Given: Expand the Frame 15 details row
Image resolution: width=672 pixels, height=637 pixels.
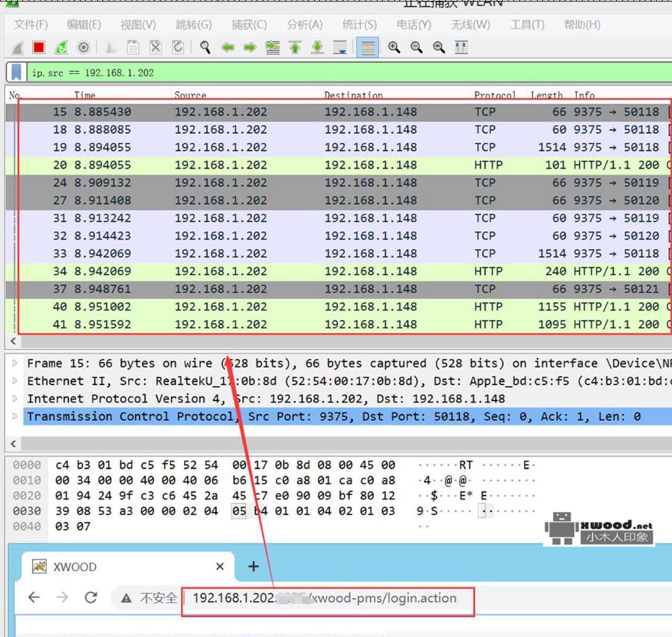Looking at the screenshot, I should click(15, 363).
